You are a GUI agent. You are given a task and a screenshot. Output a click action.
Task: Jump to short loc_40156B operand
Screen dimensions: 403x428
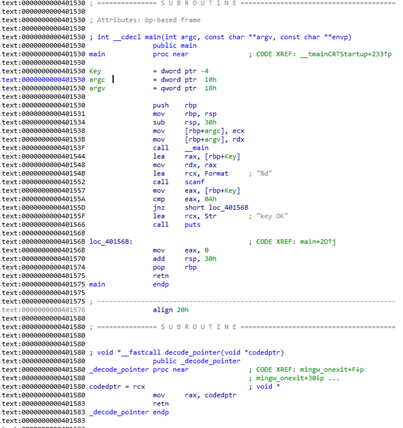[x=216, y=207]
